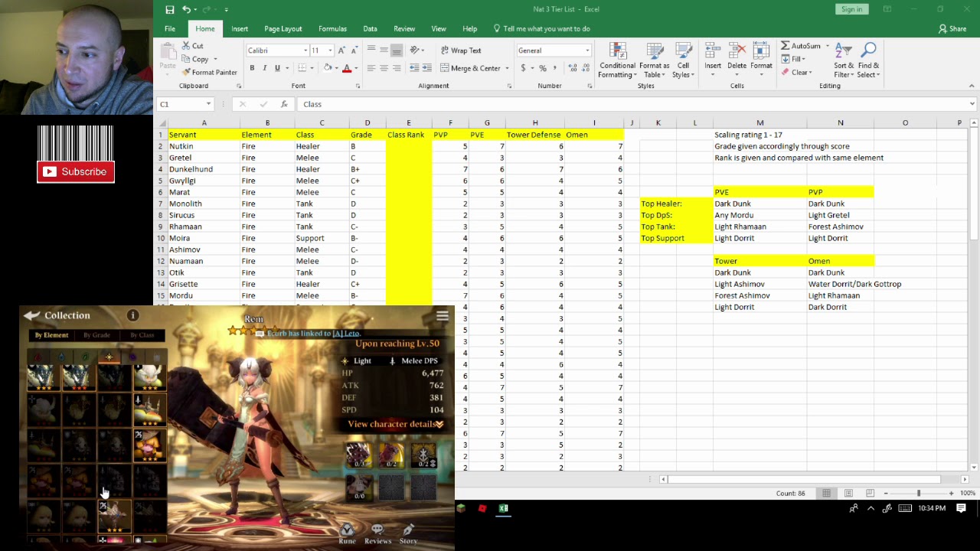Apply Format Painter to selection

[x=209, y=73]
